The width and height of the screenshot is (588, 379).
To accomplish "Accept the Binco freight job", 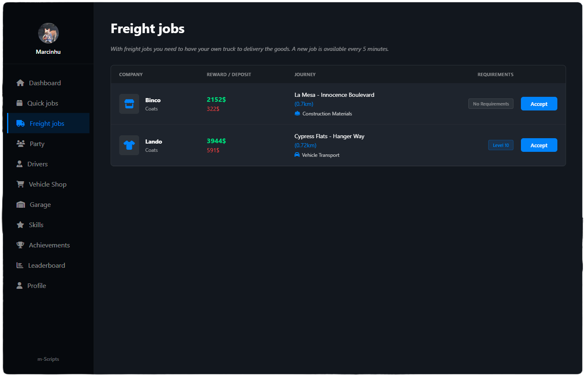I will [x=539, y=104].
